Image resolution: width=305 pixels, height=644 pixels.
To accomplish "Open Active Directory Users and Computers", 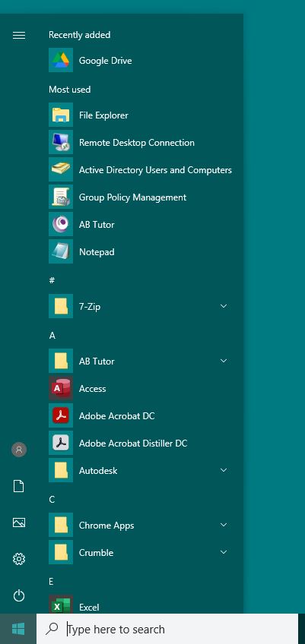I will pos(140,170).
